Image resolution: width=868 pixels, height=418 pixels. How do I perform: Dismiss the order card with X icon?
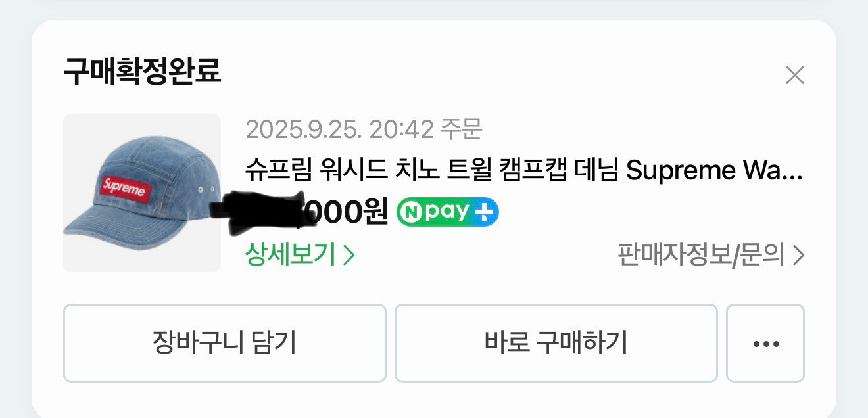[x=794, y=76]
